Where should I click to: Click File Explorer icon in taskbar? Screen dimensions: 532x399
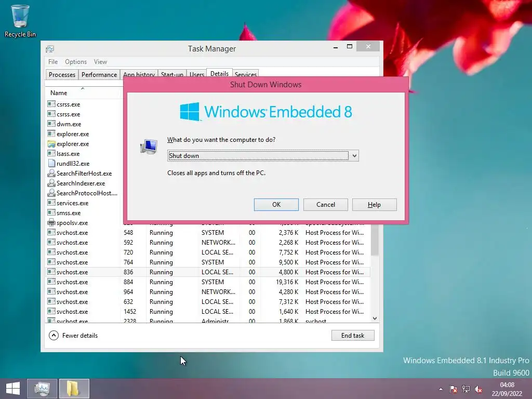pos(74,389)
